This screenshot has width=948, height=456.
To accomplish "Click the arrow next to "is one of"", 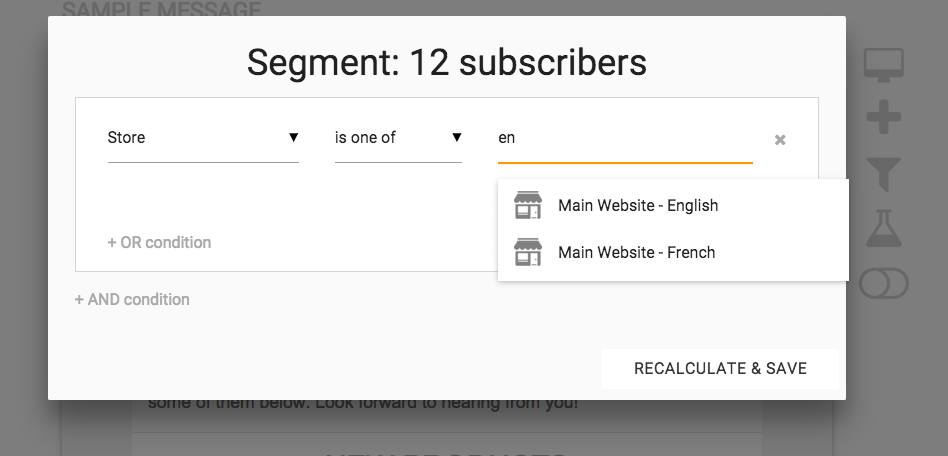I will click(x=456, y=138).
